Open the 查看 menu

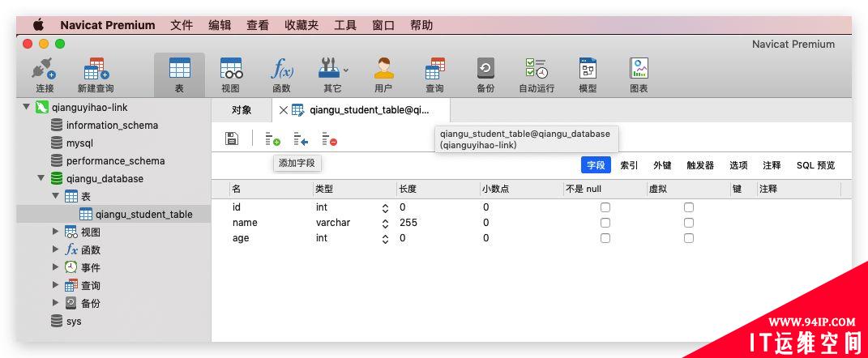(258, 25)
